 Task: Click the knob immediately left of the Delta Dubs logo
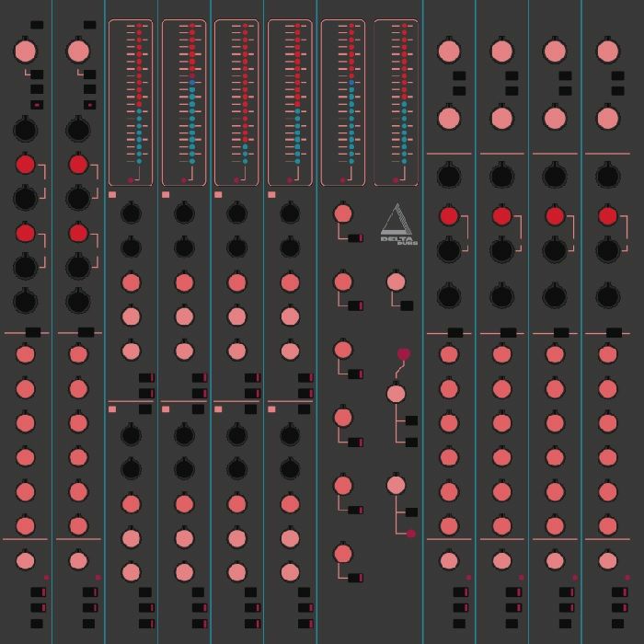[343, 213]
